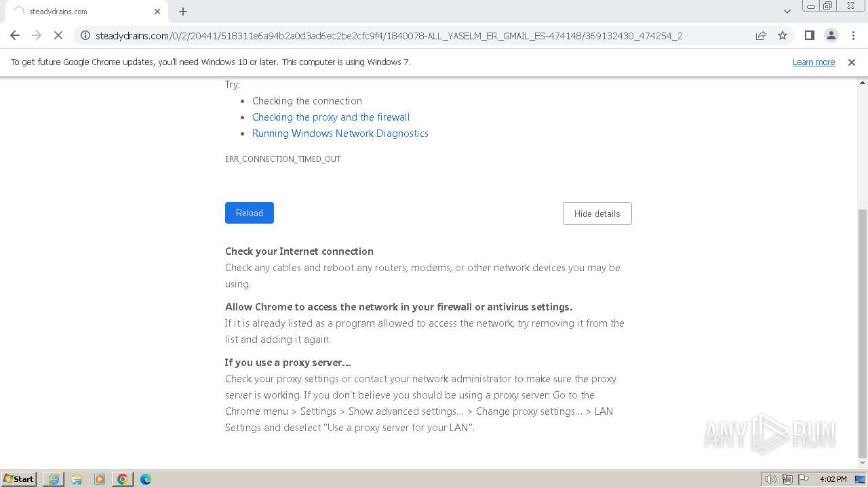
Task: Click If you use a proxy server heading
Action: [288, 362]
